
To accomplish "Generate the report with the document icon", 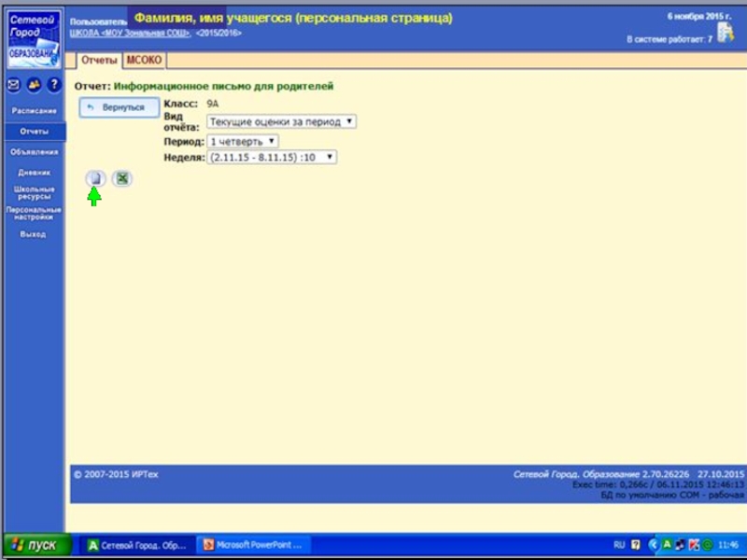I will 95,178.
